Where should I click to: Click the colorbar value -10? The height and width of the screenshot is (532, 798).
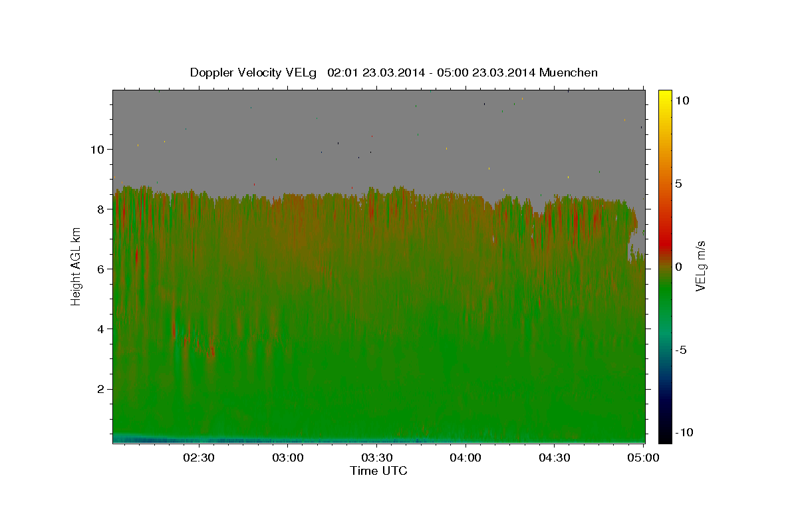click(x=684, y=432)
